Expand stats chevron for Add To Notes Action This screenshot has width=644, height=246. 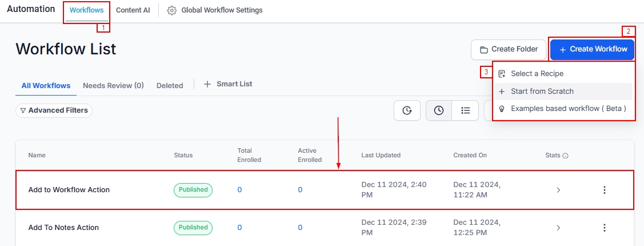click(x=558, y=228)
